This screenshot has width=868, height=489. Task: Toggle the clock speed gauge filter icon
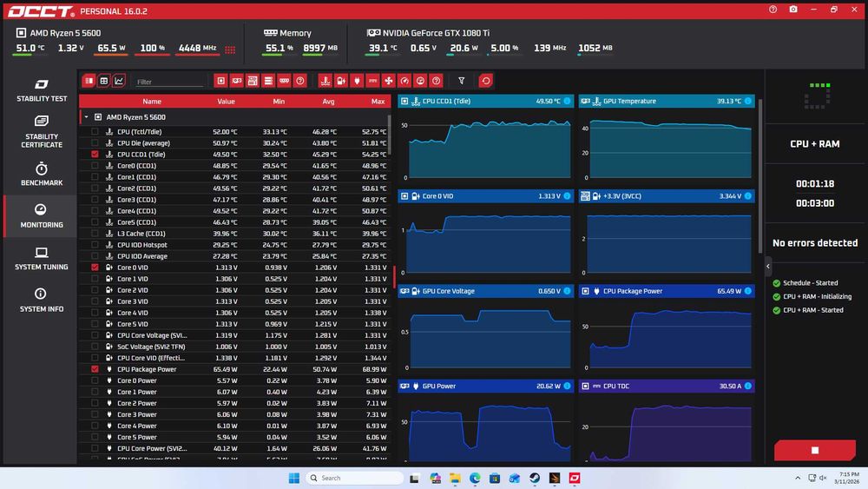pyautogui.click(x=404, y=81)
